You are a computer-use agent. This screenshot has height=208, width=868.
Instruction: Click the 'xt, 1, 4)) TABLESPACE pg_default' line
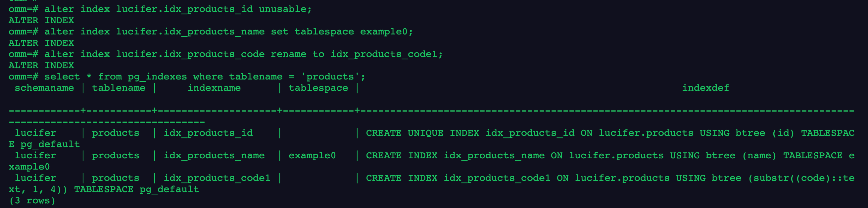click(104, 189)
